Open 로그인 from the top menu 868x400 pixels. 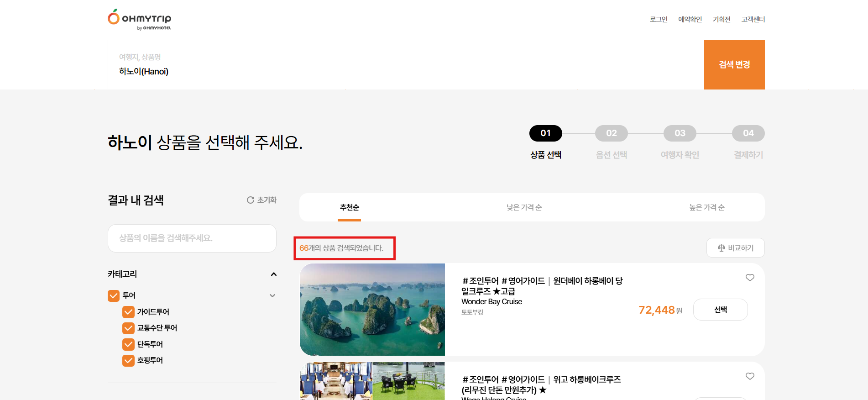659,19
